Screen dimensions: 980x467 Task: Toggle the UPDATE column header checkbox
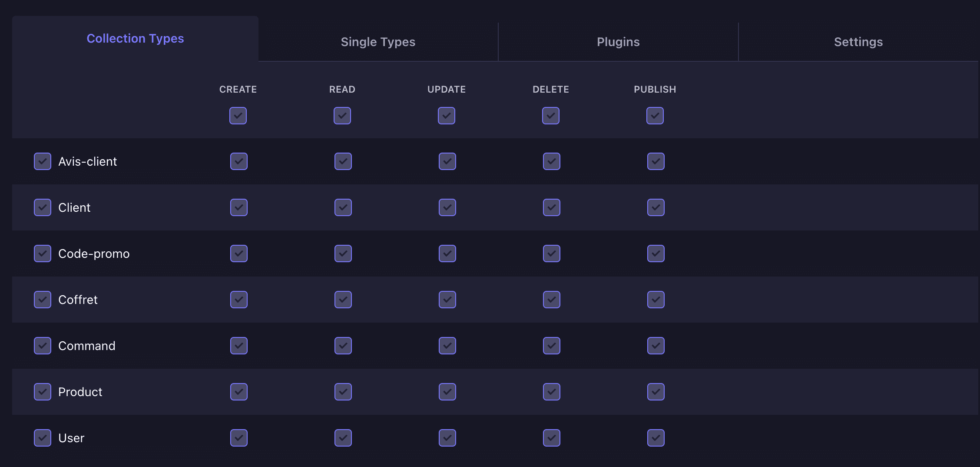[x=447, y=116]
